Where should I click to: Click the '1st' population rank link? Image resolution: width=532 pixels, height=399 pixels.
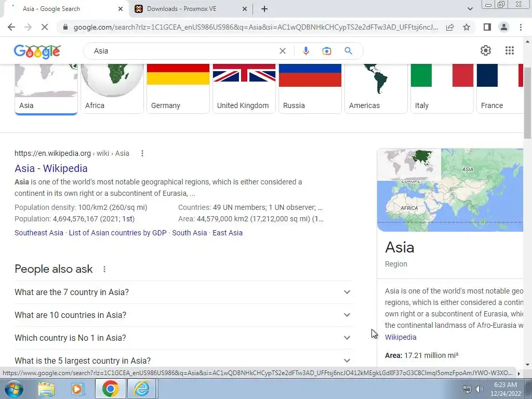point(127,219)
